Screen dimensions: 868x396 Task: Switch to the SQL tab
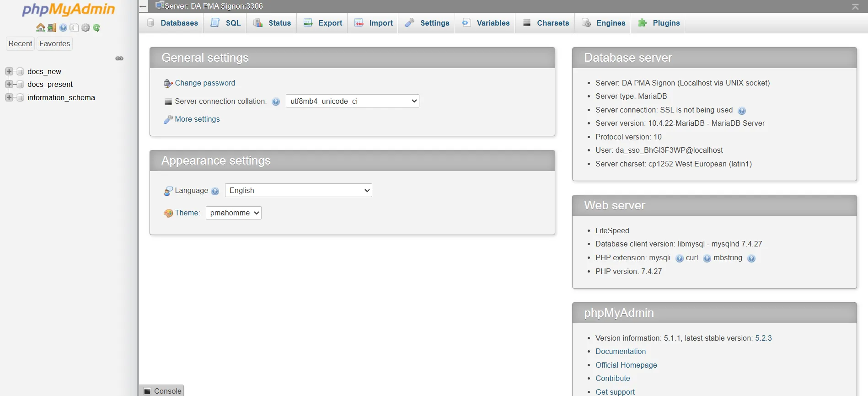tap(225, 23)
